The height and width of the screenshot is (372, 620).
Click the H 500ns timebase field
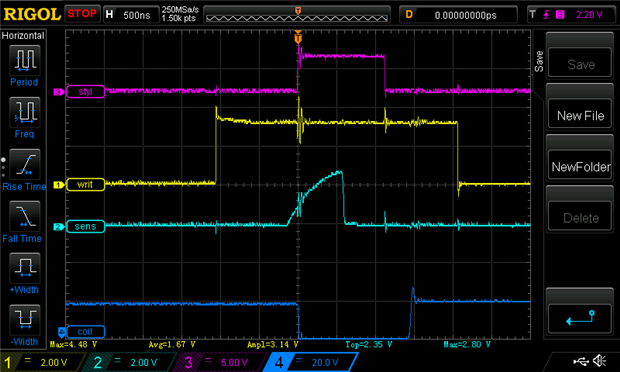131,15
